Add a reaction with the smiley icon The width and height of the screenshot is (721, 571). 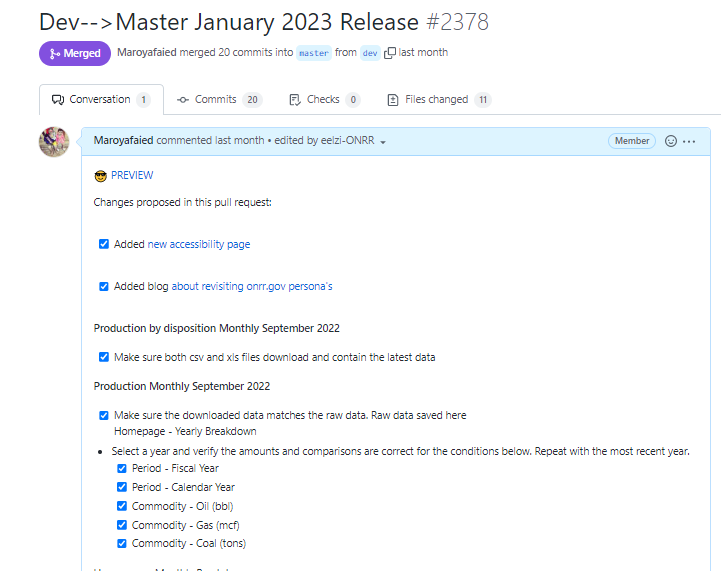pyautogui.click(x=671, y=141)
